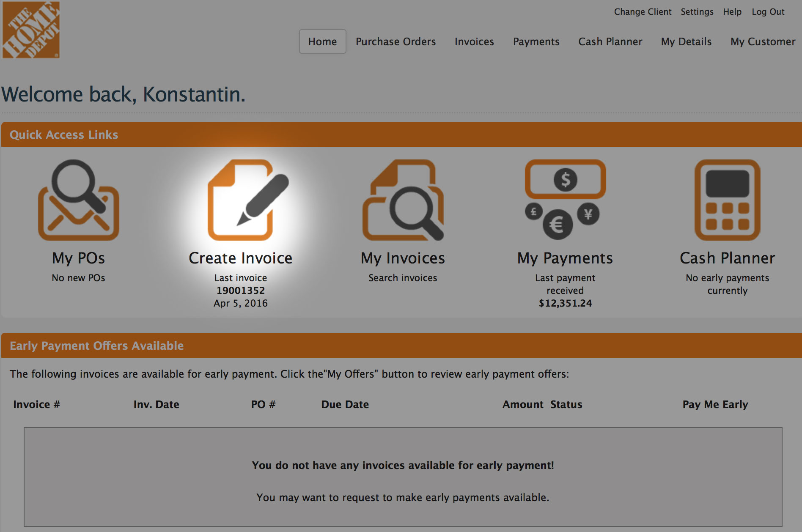Open the My POs envelope icon

[79, 200]
